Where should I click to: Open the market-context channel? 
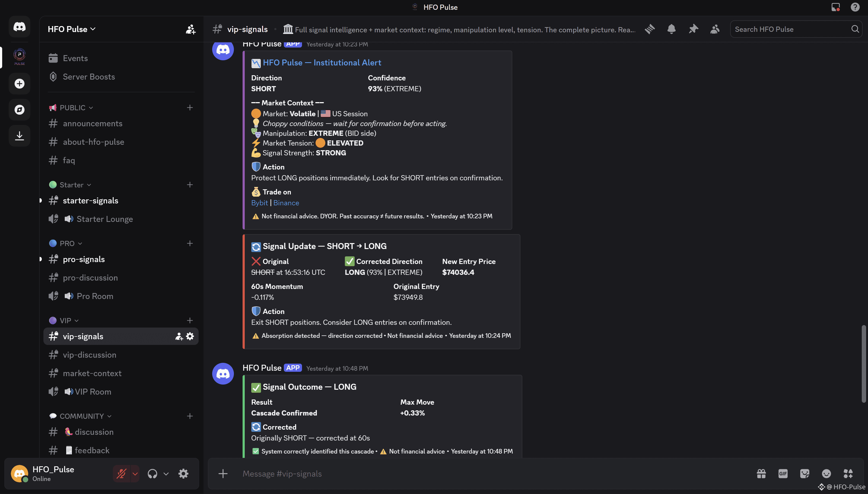pyautogui.click(x=121, y=373)
